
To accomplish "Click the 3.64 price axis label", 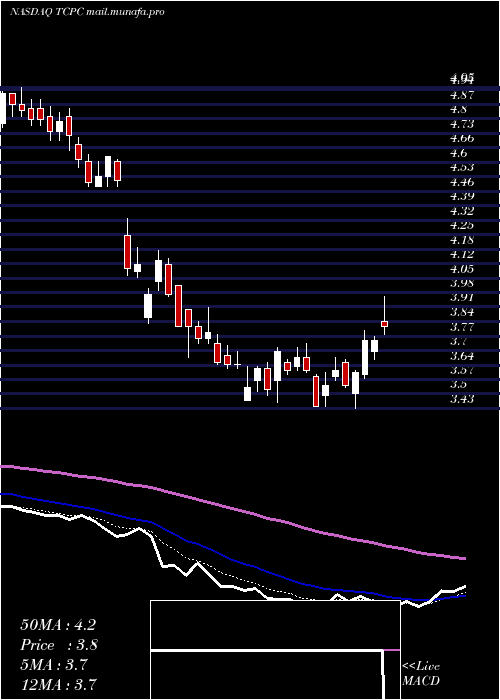I will [462, 356].
